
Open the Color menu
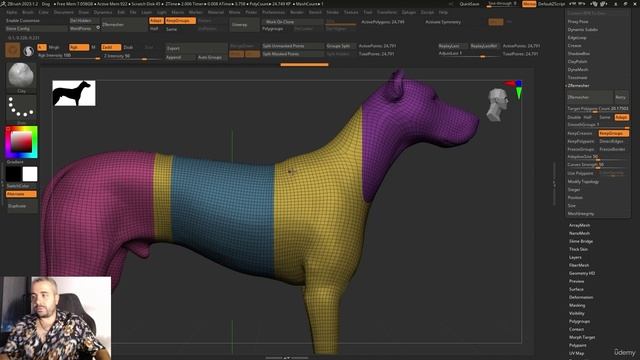43,12
